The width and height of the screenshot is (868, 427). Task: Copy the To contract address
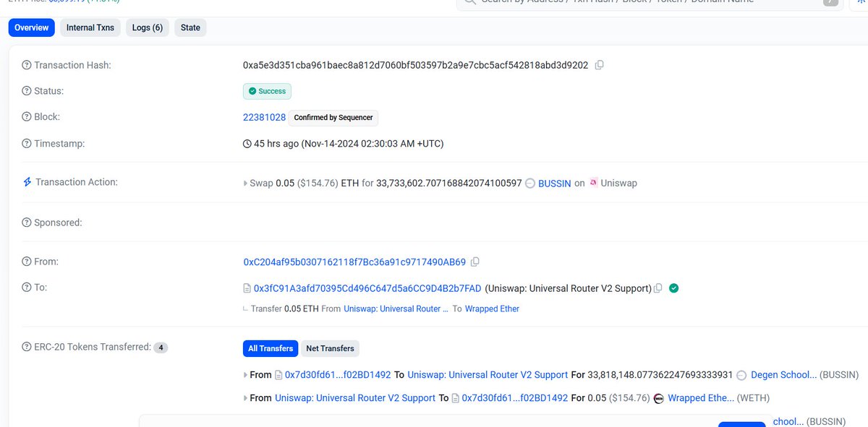click(658, 288)
